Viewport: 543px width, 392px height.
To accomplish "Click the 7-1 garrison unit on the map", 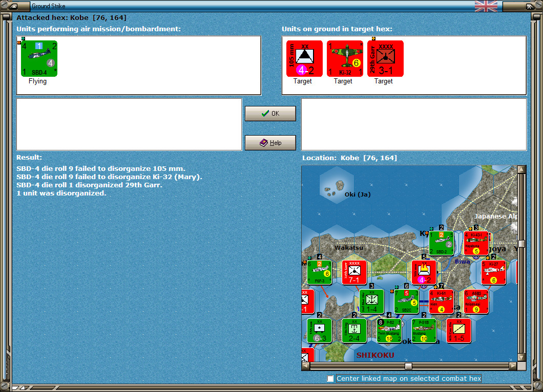I will coord(354,272).
